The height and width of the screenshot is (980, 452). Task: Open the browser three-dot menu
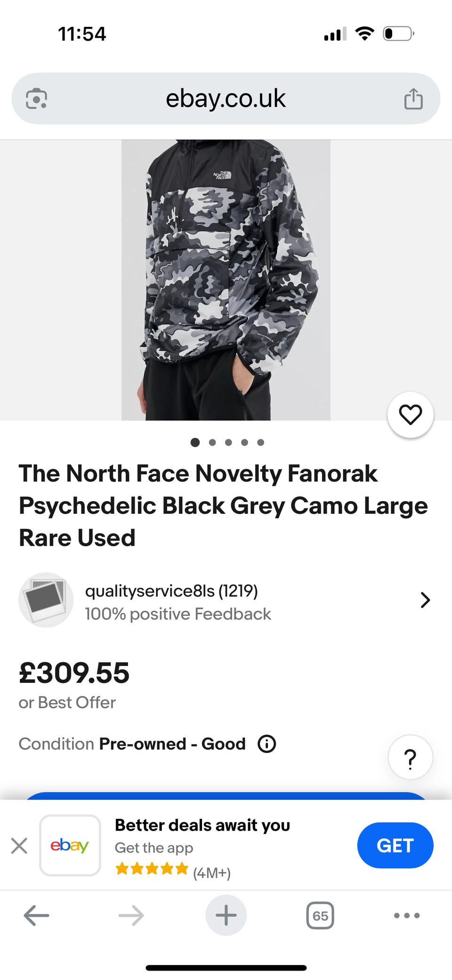(x=407, y=915)
